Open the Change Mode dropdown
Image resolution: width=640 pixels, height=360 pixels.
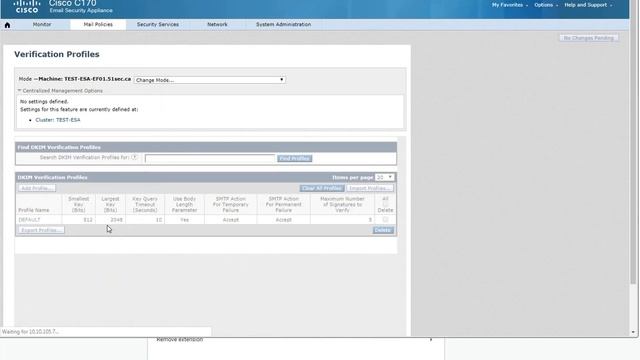coord(210,80)
